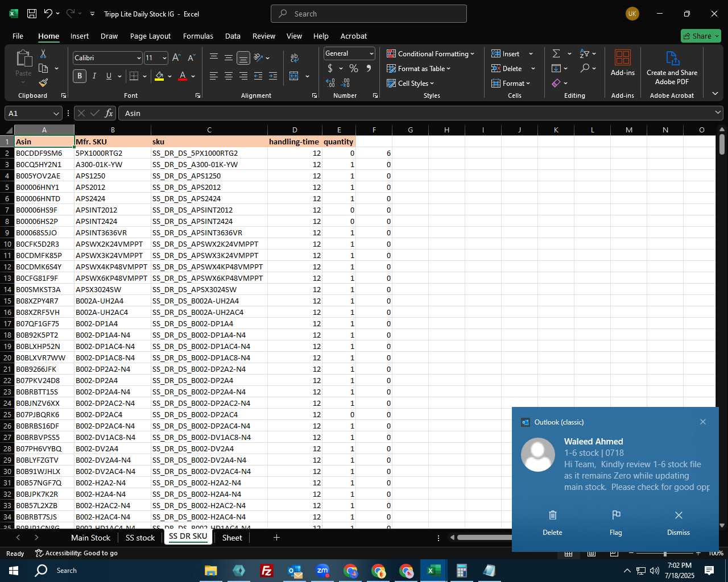This screenshot has height=582, width=728.
Task: Dismiss the Outlook notification
Action: [679, 523]
